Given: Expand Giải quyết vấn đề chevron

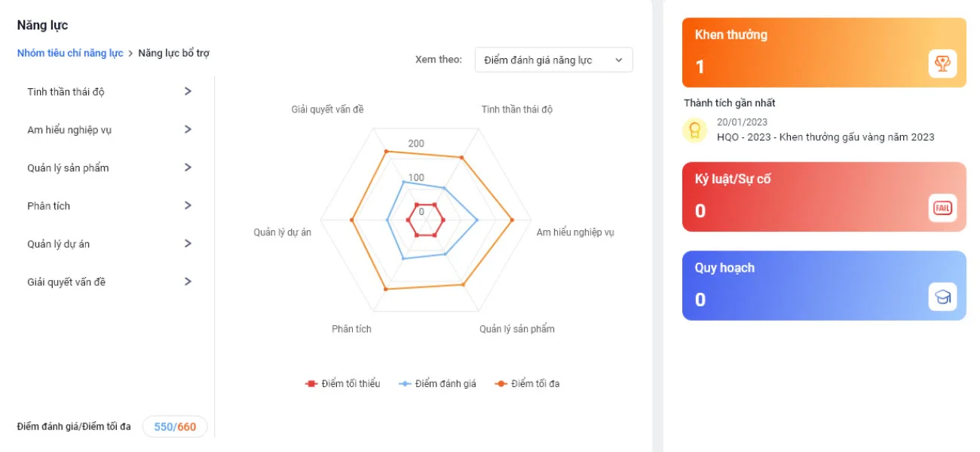Looking at the screenshot, I should pos(188,281).
